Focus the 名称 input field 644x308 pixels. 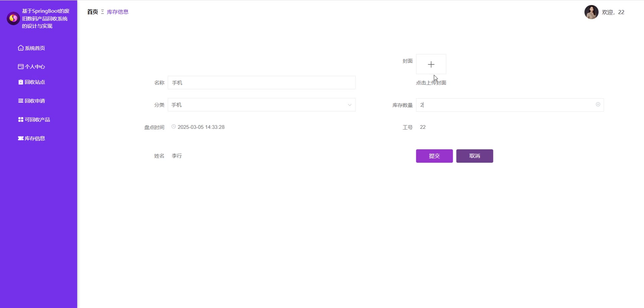(x=262, y=83)
